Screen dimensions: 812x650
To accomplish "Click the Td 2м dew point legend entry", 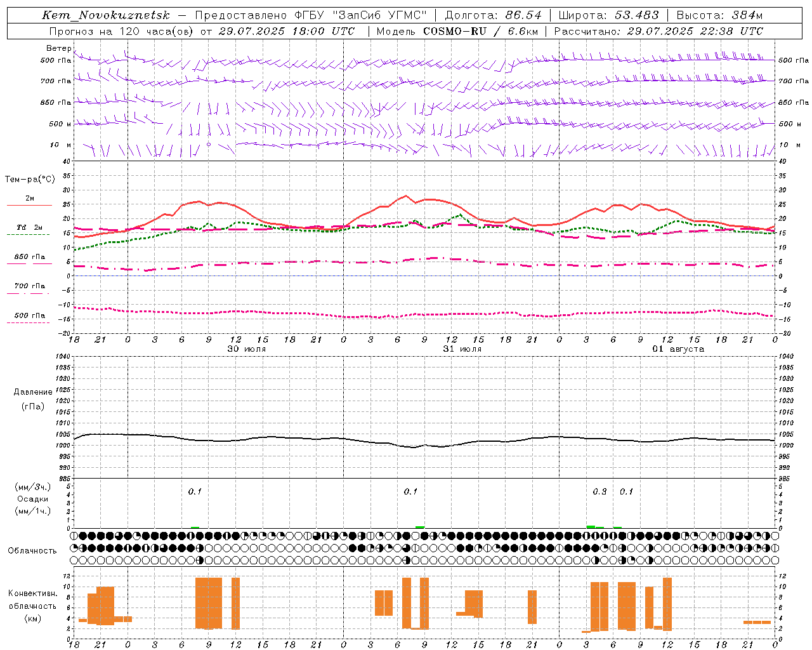I will [30, 227].
